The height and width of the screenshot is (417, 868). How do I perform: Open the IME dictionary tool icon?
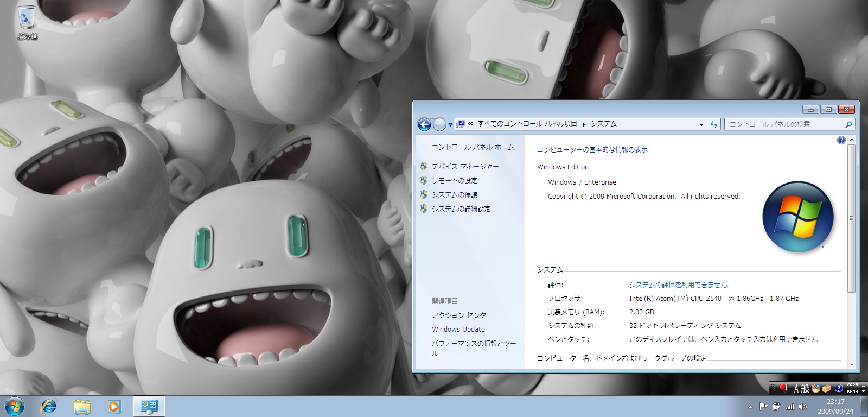click(x=815, y=388)
